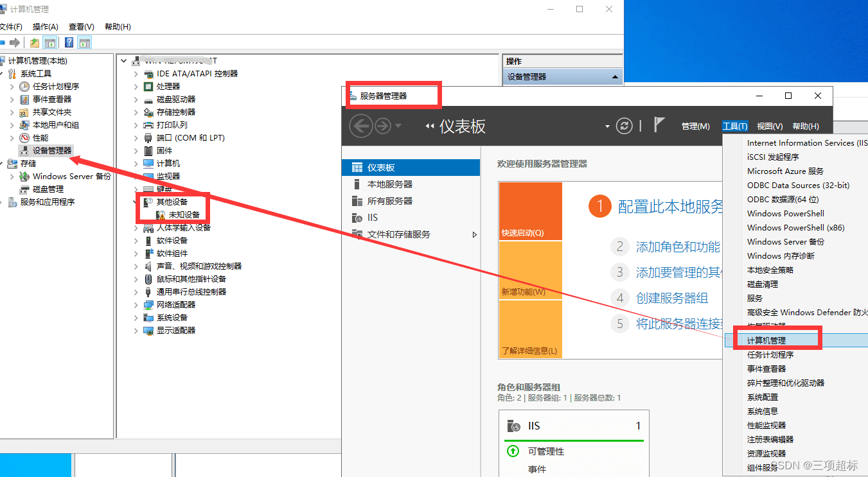Click the up-one-level folder icon in toolbar
Image resolution: width=868 pixels, height=477 pixels.
[x=33, y=42]
